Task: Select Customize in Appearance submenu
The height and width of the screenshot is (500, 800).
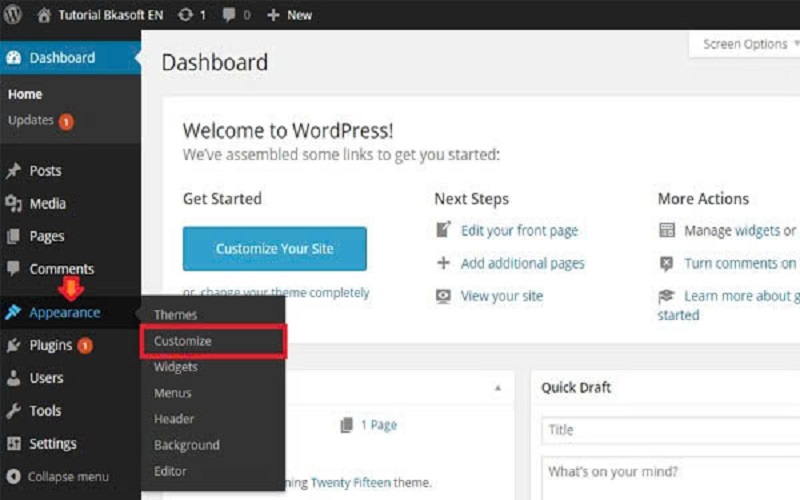Action: [183, 341]
